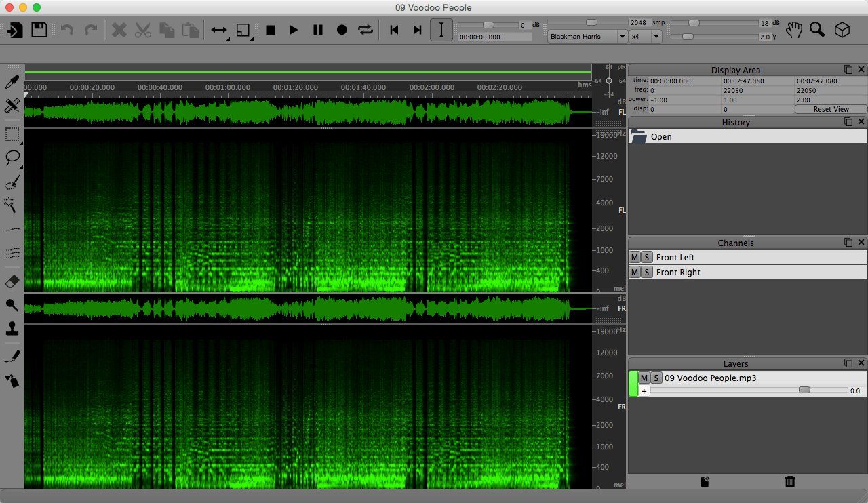Create a new layer with page icon
The image size is (868, 503).
click(x=705, y=481)
